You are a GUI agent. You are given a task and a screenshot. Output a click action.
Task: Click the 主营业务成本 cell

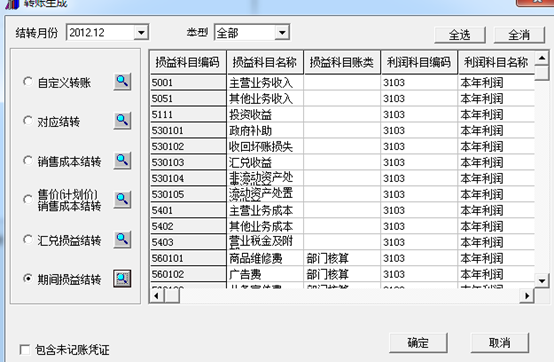pyautogui.click(x=265, y=210)
